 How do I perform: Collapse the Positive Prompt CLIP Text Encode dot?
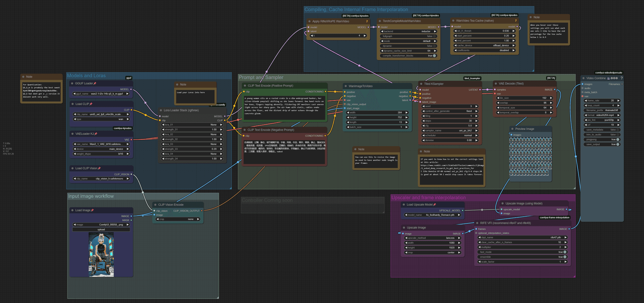[x=245, y=86]
